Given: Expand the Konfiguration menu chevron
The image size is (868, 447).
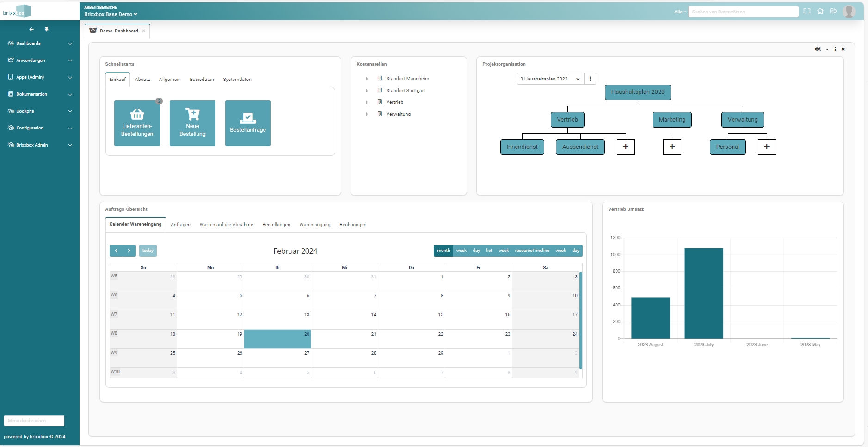Looking at the screenshot, I should coord(70,128).
